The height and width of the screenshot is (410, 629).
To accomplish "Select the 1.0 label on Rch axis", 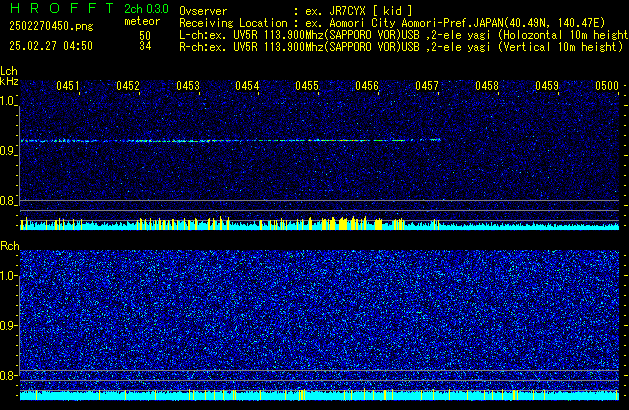I will (7, 276).
